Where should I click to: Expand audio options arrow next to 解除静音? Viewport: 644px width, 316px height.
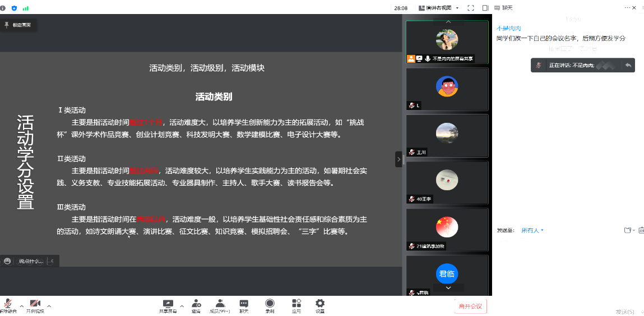click(x=22, y=306)
